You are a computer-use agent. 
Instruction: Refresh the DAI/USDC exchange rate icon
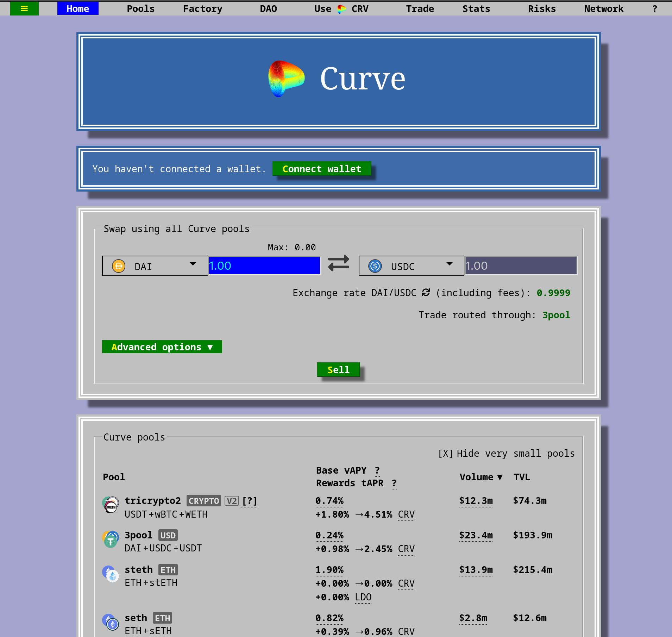(x=426, y=293)
